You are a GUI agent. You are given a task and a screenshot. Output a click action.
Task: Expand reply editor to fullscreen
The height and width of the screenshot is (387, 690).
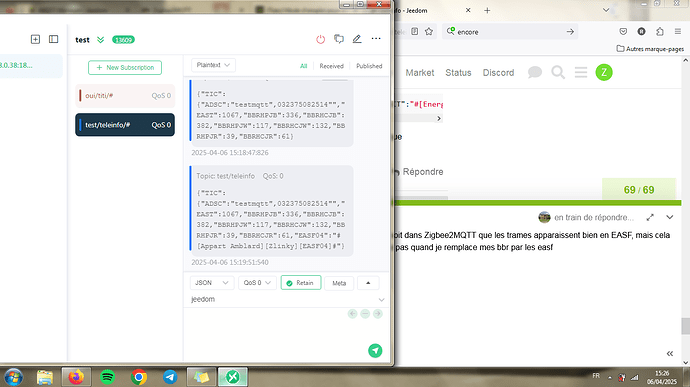coord(650,217)
